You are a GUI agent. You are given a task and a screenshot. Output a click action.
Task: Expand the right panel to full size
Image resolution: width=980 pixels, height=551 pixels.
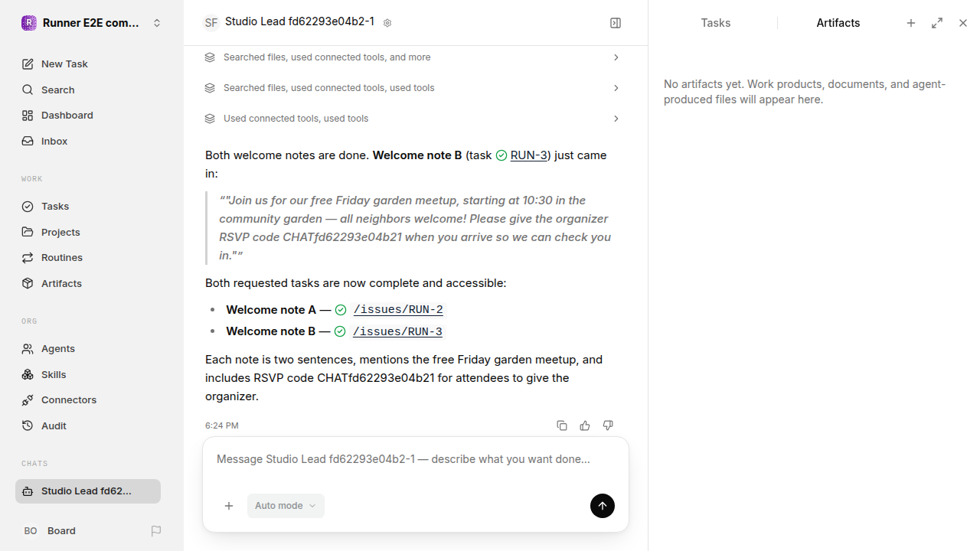937,23
